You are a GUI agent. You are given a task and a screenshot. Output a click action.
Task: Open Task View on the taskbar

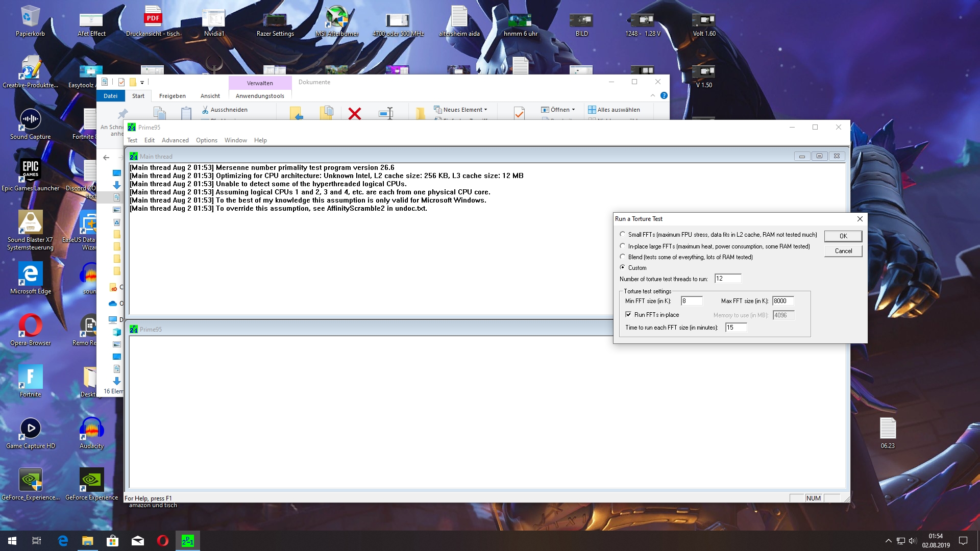(x=37, y=541)
